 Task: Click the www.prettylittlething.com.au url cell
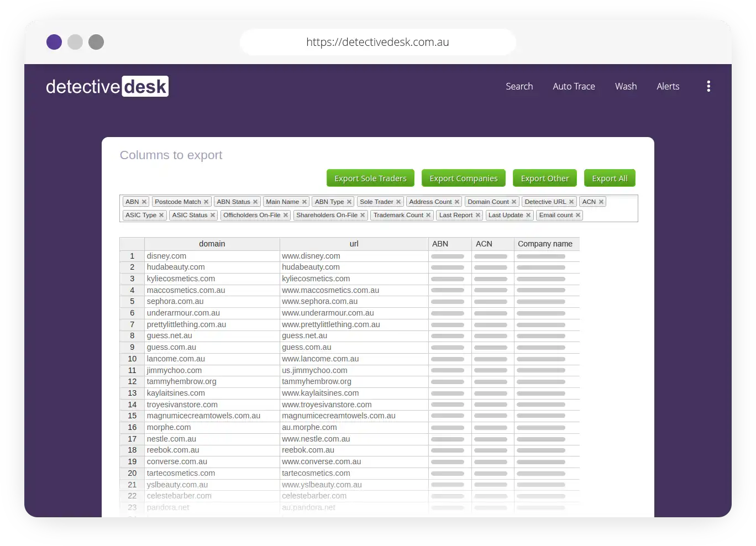[x=354, y=324]
